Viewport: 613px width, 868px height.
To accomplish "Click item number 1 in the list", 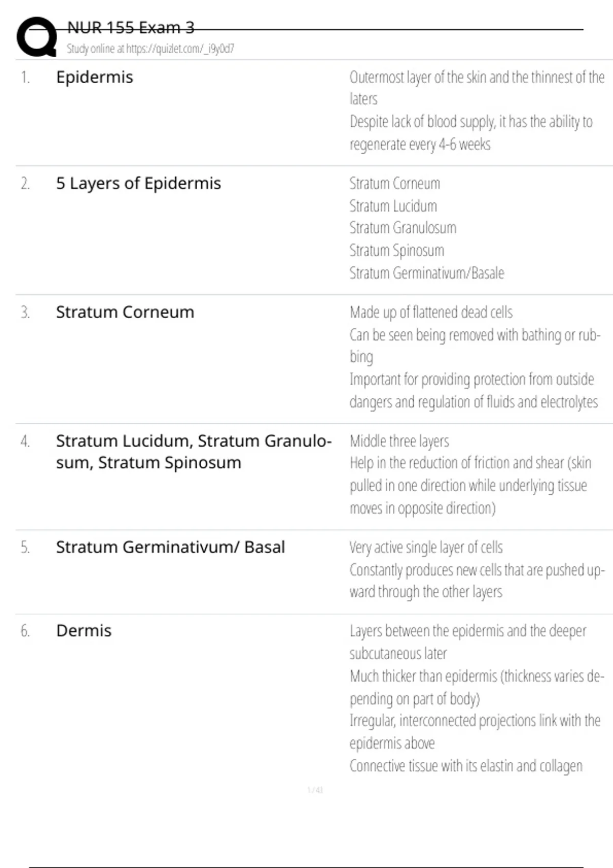I will coord(25,78).
